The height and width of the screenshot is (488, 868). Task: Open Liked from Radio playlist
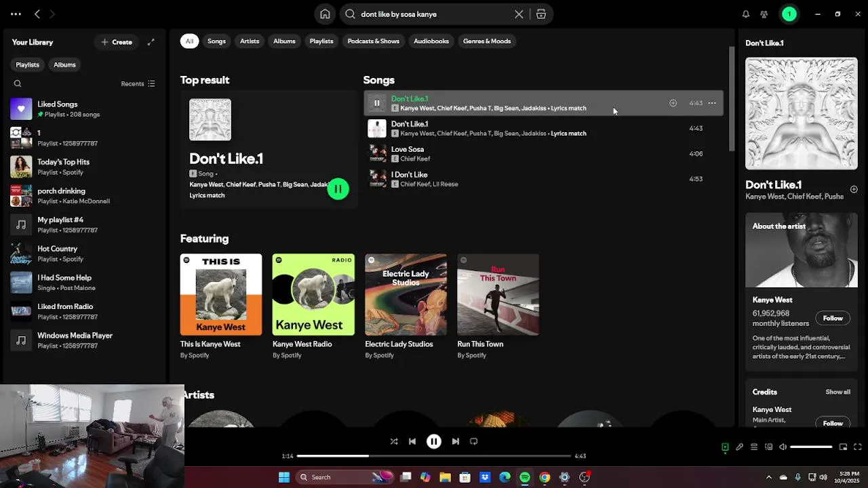click(85, 311)
